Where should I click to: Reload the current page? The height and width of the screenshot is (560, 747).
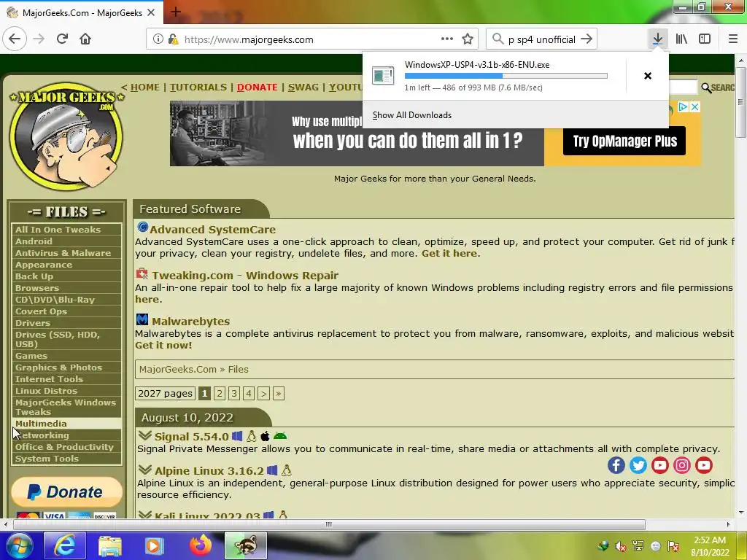pyautogui.click(x=62, y=39)
